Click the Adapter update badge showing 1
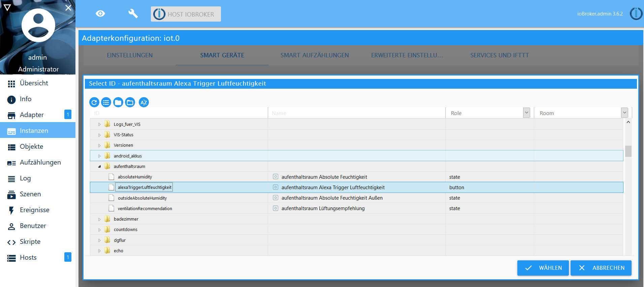Viewport: 644px width, 287px height. click(x=68, y=115)
